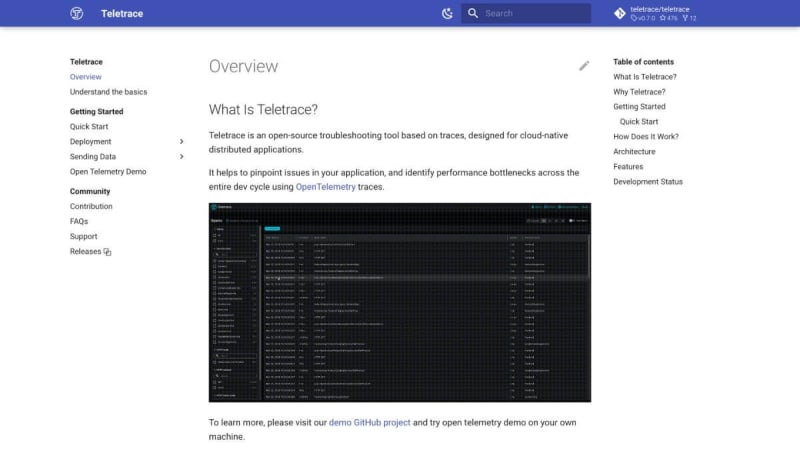Open Releases external link
Viewport: 800px width, 453px height.
(x=86, y=251)
